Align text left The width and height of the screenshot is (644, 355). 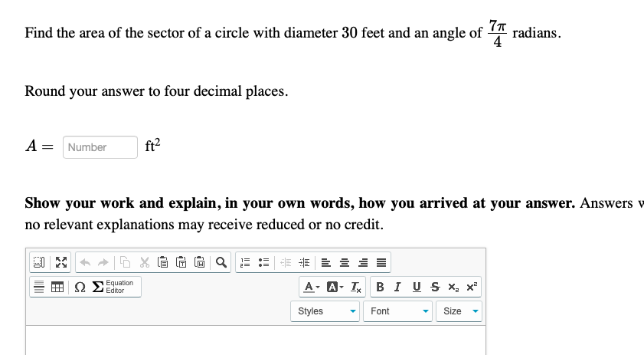[325, 262]
